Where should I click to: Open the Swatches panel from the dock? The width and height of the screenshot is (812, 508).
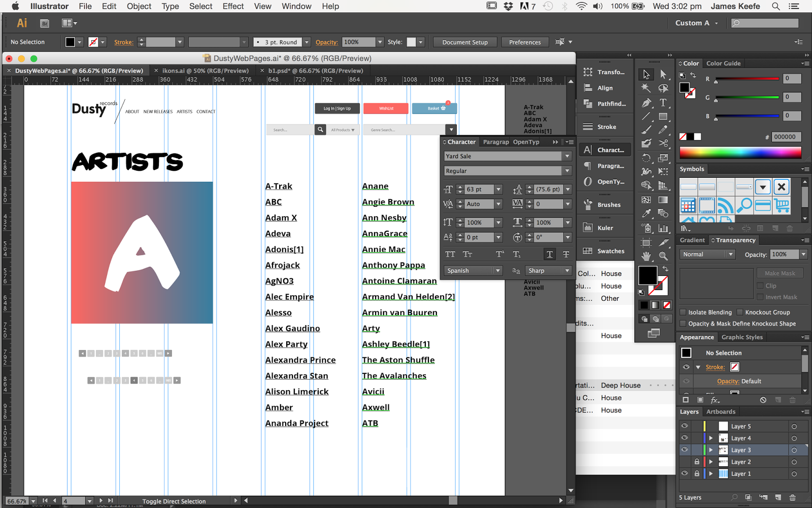coord(604,251)
